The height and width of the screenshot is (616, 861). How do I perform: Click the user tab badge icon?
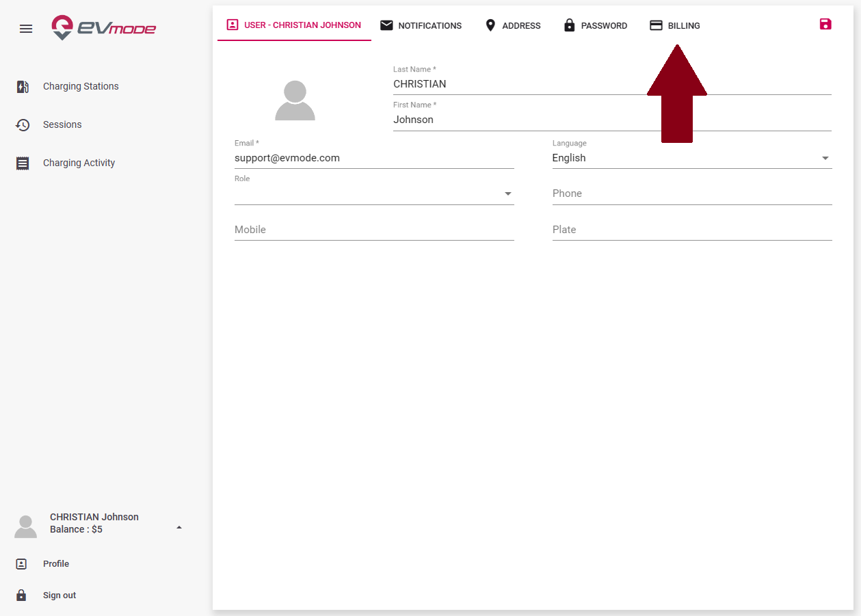(233, 25)
